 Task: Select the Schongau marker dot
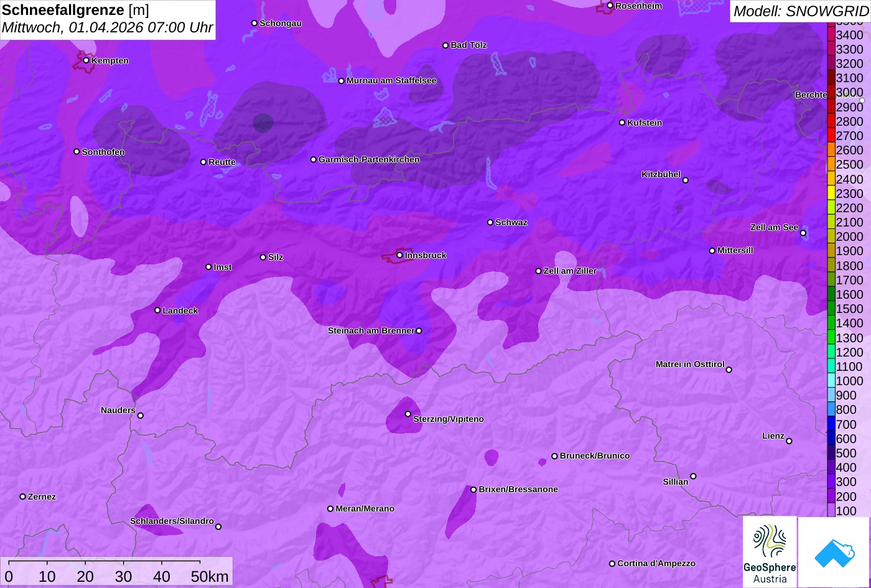click(x=254, y=23)
